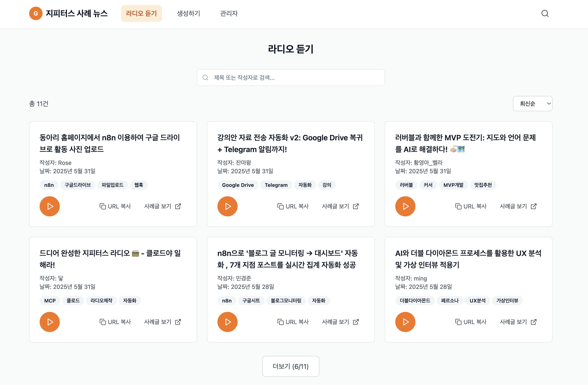Open 사례글 보기 for ming's UX card

(x=518, y=322)
